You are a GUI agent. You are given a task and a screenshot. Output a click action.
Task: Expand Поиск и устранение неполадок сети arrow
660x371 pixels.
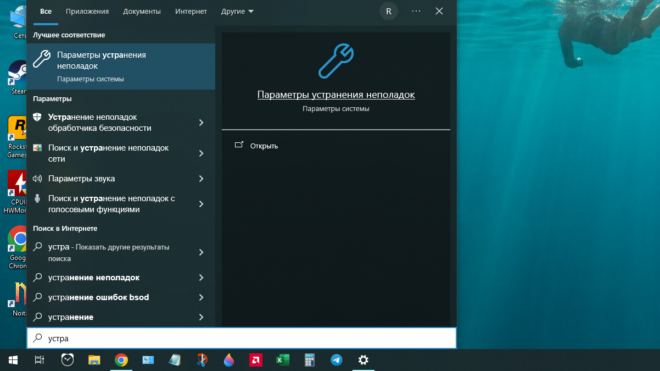coord(201,153)
